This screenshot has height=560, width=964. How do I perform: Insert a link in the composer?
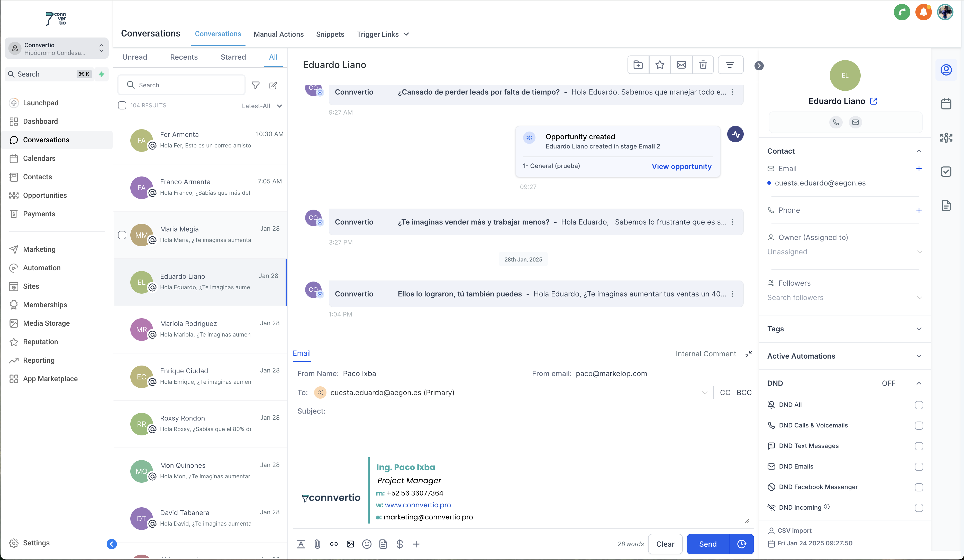click(334, 544)
